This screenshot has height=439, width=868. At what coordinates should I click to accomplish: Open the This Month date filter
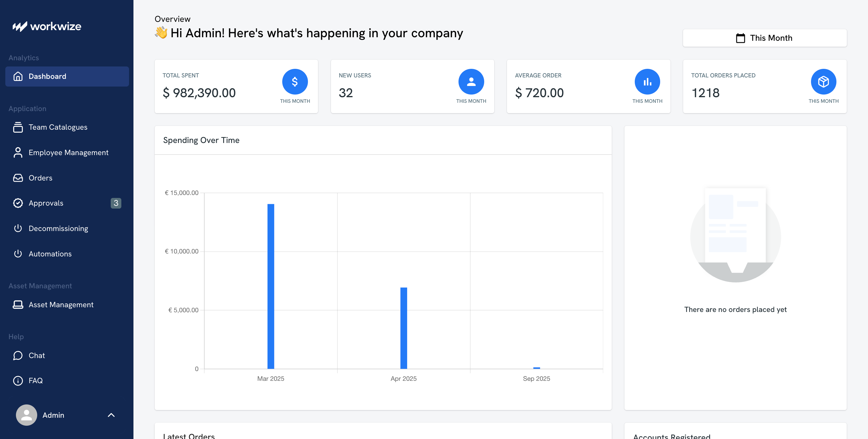764,38
